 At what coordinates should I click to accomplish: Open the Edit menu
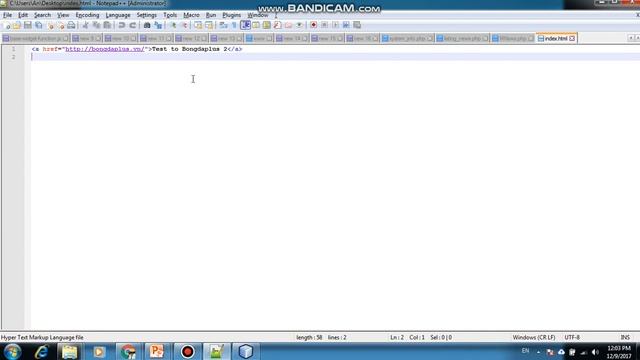click(x=23, y=15)
